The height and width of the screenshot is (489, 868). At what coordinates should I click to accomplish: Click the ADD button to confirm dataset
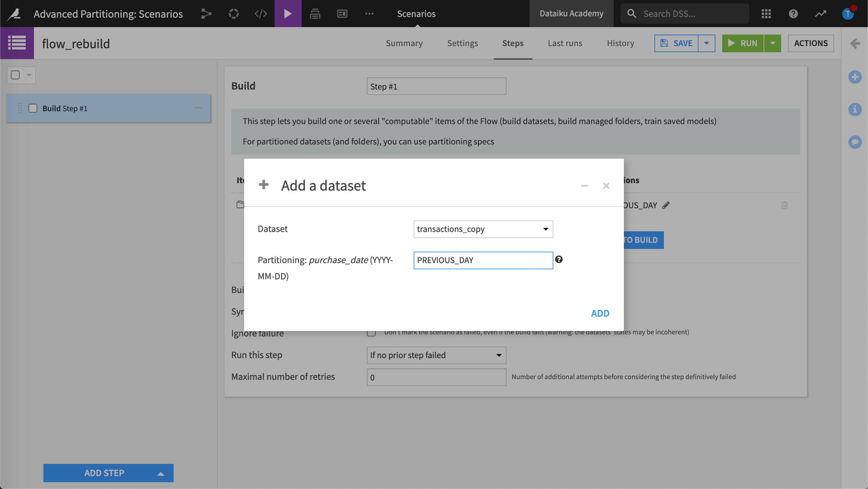600,312
